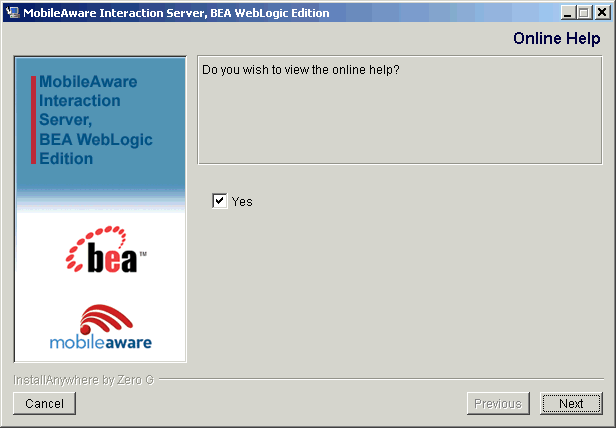Click the 'MobileAware Interaction Server' sidebar title
This screenshot has height=428, width=616.
pyautogui.click(x=95, y=120)
